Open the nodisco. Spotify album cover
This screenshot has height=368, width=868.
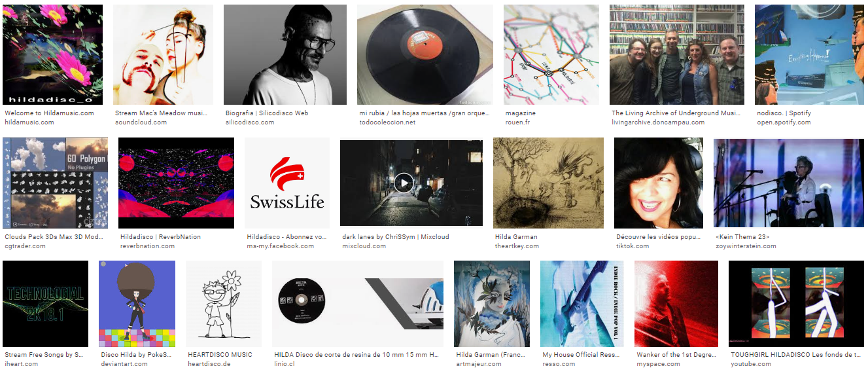coord(809,55)
